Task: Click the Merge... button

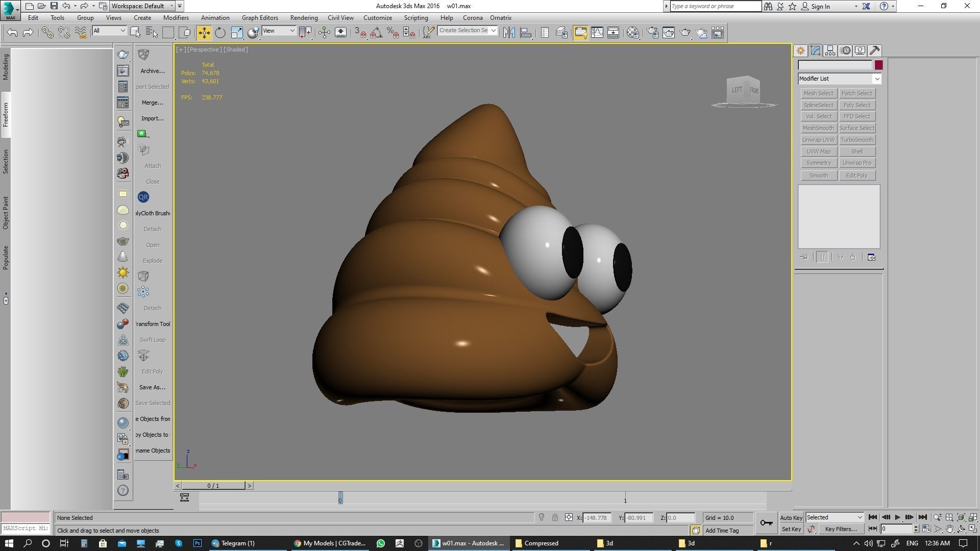Action: (153, 103)
